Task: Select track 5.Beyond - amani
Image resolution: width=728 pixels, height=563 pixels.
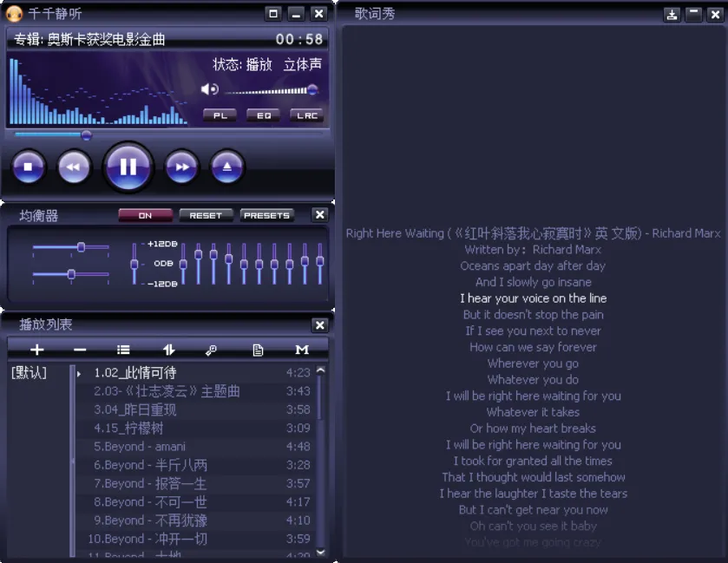Action: click(x=195, y=447)
